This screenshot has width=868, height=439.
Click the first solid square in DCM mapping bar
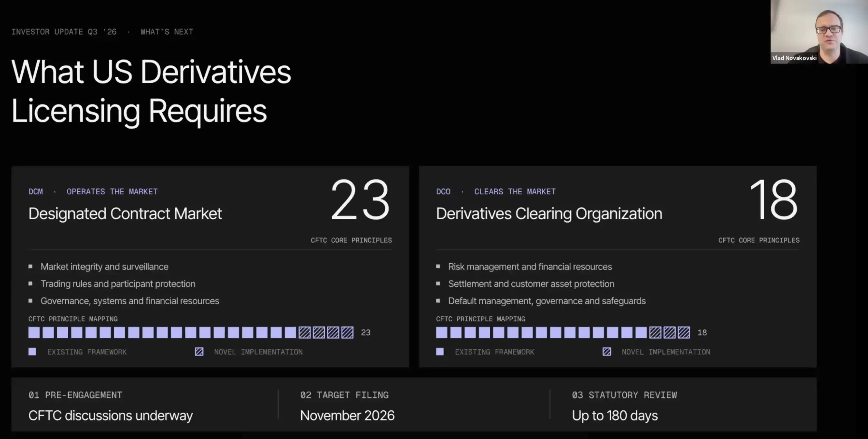(x=34, y=332)
